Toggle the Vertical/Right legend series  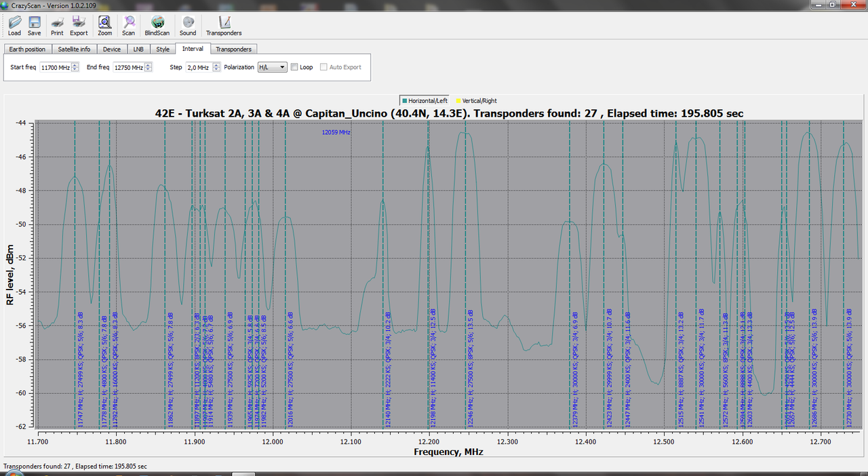point(477,100)
